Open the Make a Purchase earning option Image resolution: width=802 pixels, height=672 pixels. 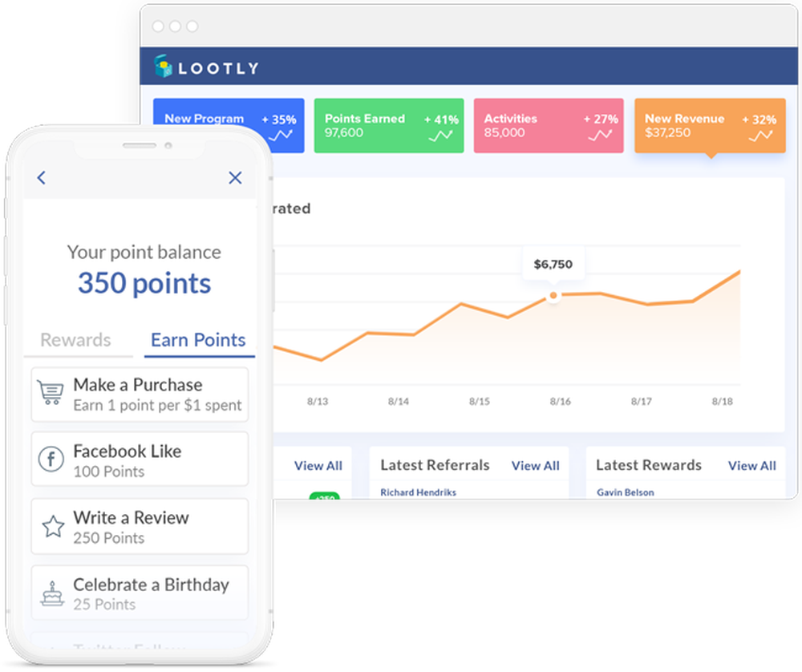tap(140, 395)
